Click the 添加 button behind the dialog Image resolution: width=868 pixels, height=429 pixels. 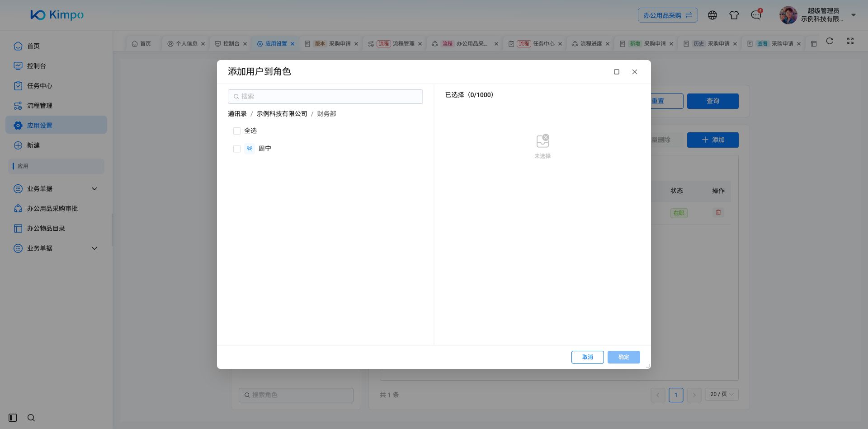pyautogui.click(x=712, y=140)
